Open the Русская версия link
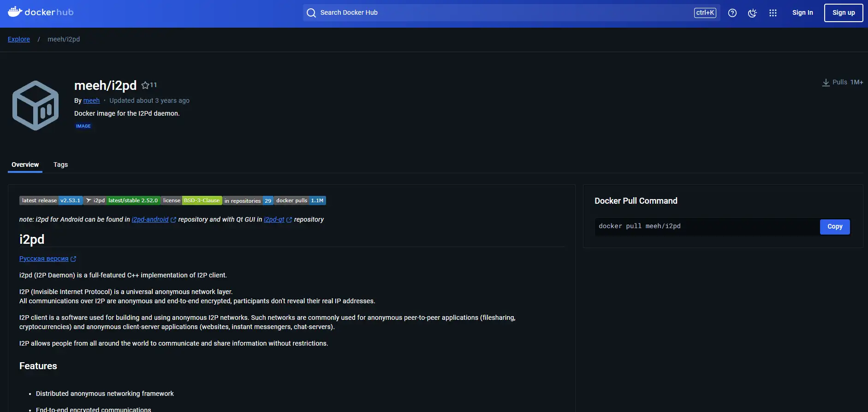The width and height of the screenshot is (868, 412). coord(44,259)
